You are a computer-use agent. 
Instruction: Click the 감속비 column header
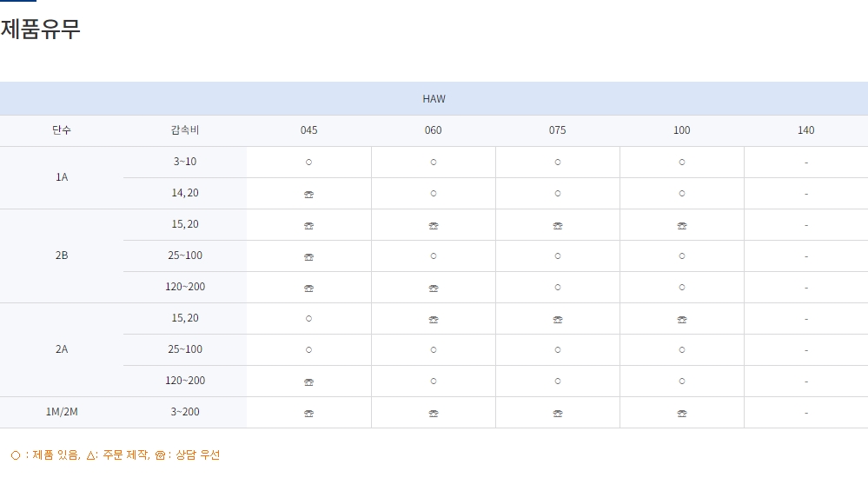[185, 130]
